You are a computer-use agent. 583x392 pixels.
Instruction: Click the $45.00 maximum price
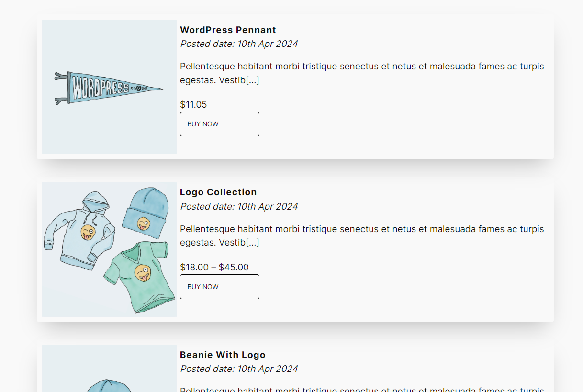(x=234, y=267)
